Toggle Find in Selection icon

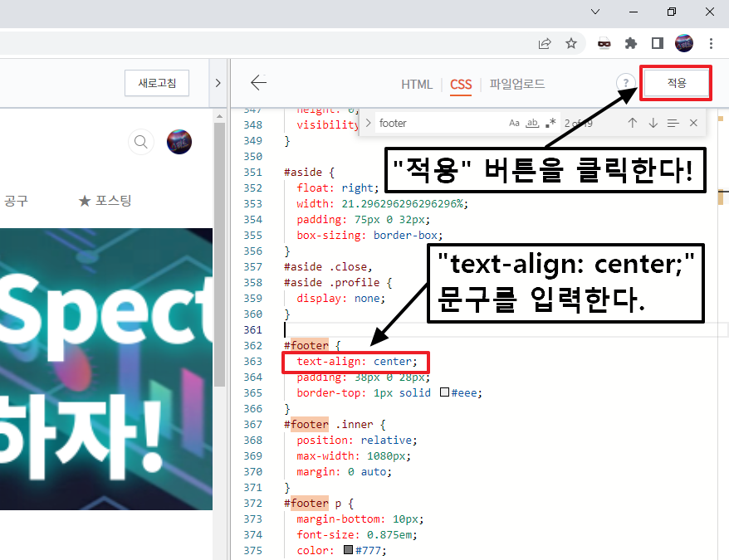pos(673,123)
